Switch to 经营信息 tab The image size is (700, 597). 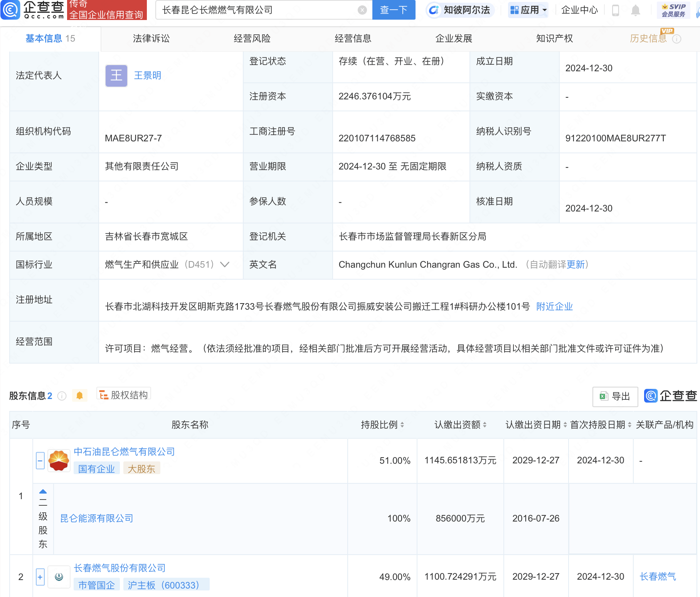(353, 39)
